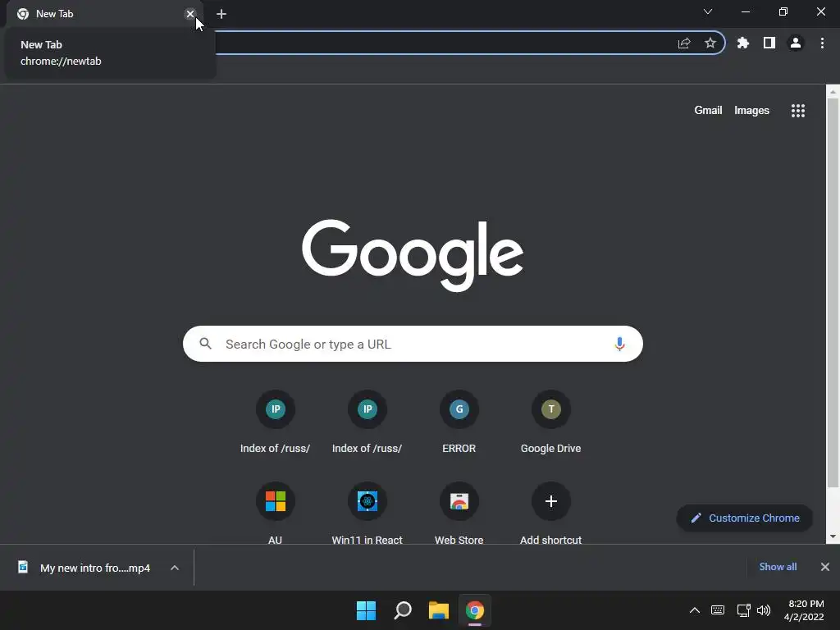Close the downloads bar
This screenshot has width=840, height=630.
tap(825, 567)
